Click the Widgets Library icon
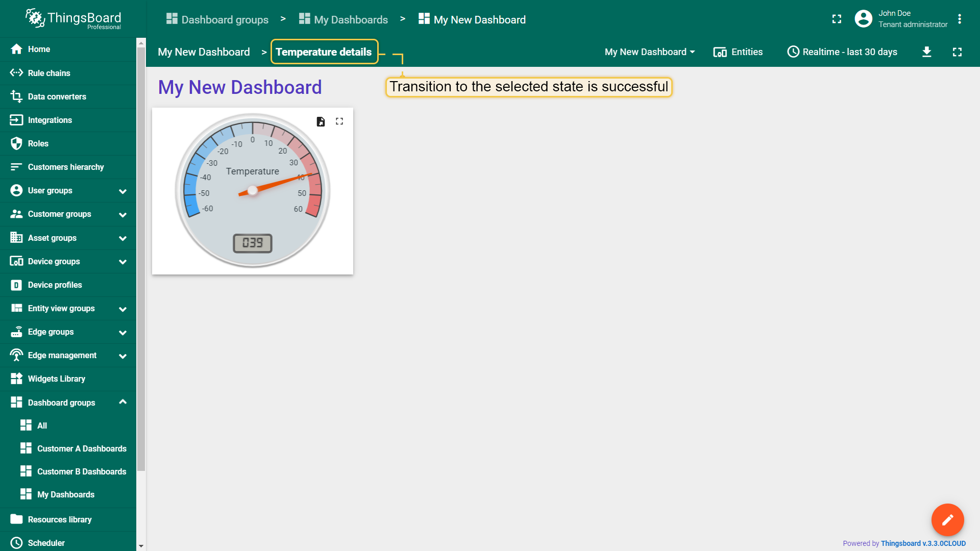The image size is (980, 551). (x=16, y=379)
